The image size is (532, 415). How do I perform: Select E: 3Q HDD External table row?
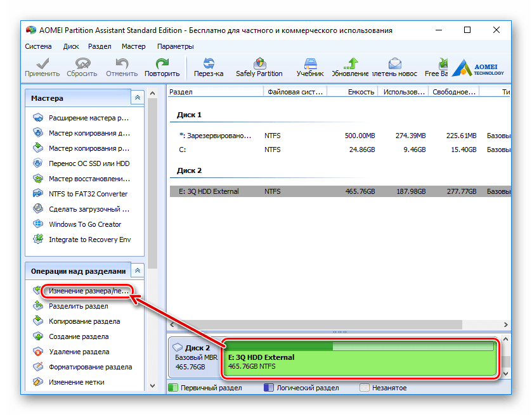pos(340,191)
